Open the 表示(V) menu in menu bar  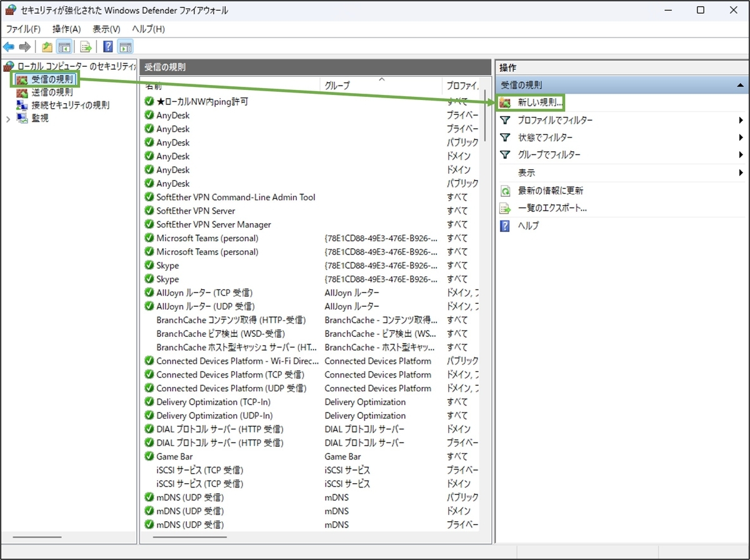(x=106, y=29)
